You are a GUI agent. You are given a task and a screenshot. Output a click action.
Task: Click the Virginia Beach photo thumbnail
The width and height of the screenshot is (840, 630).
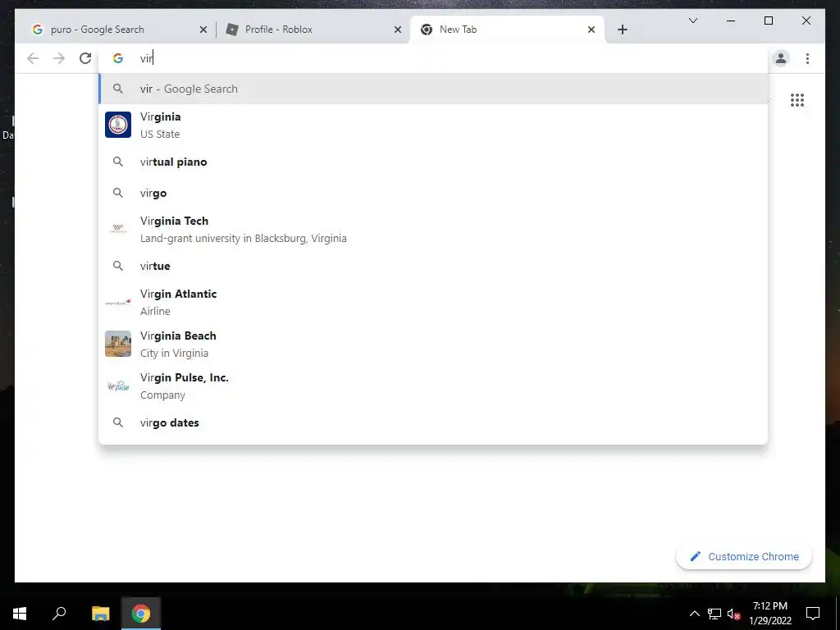coord(118,344)
